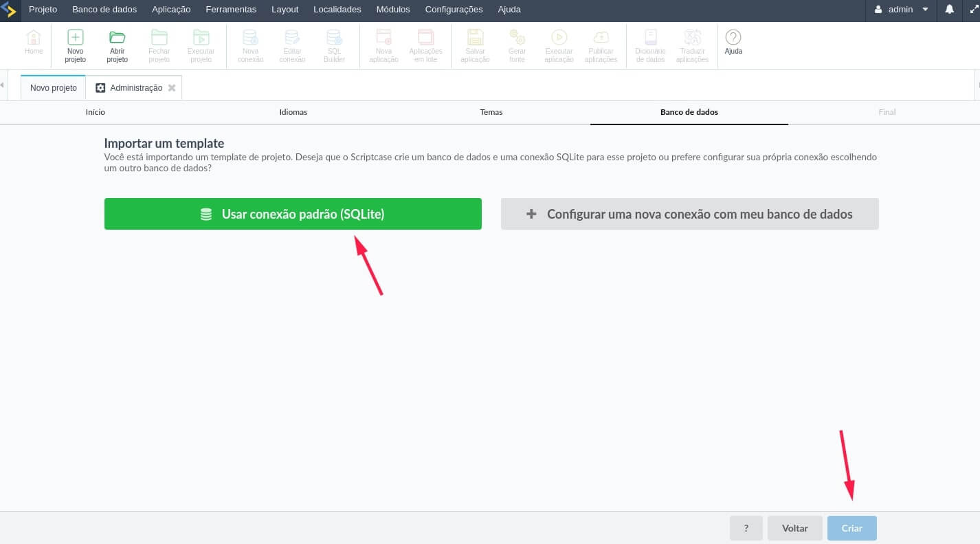Screen dimensions: 980x544
Task: Choose Configurar uma nova conexão button
Action: tap(689, 214)
